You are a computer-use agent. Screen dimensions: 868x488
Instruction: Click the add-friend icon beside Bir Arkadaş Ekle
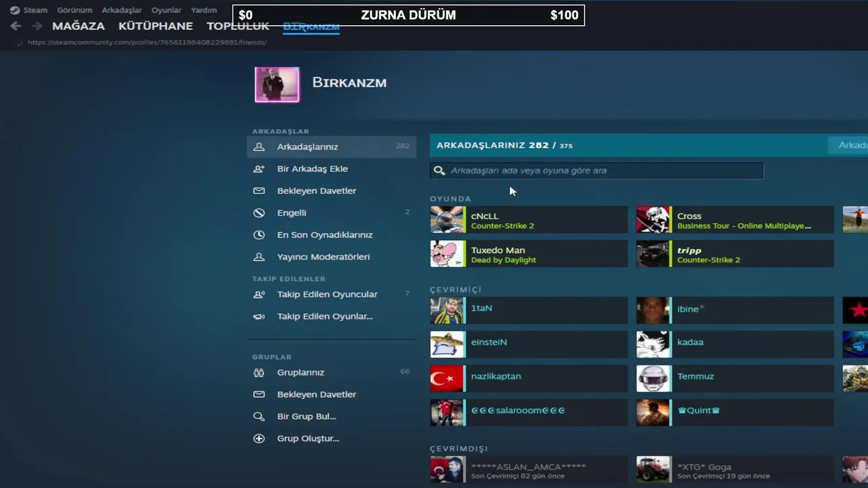coord(259,169)
